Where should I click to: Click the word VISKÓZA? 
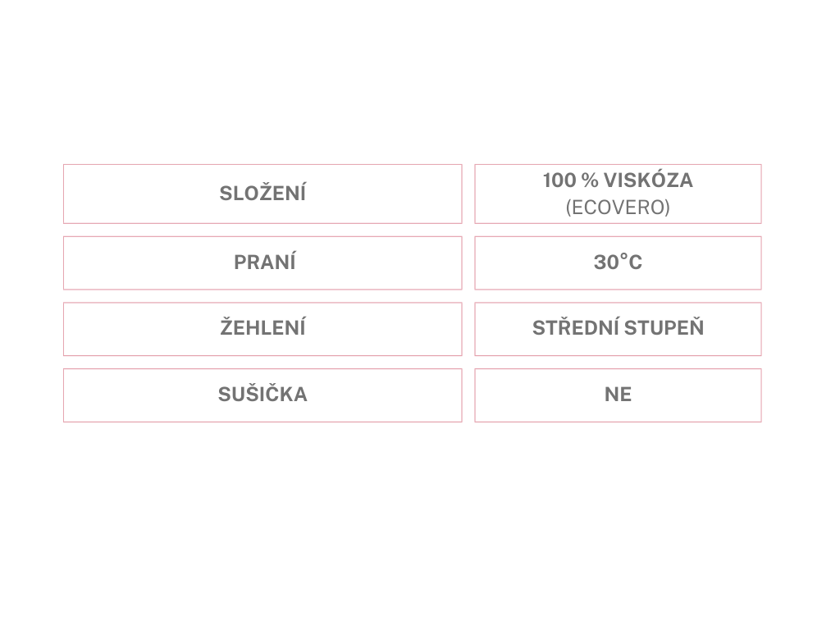click(648, 180)
